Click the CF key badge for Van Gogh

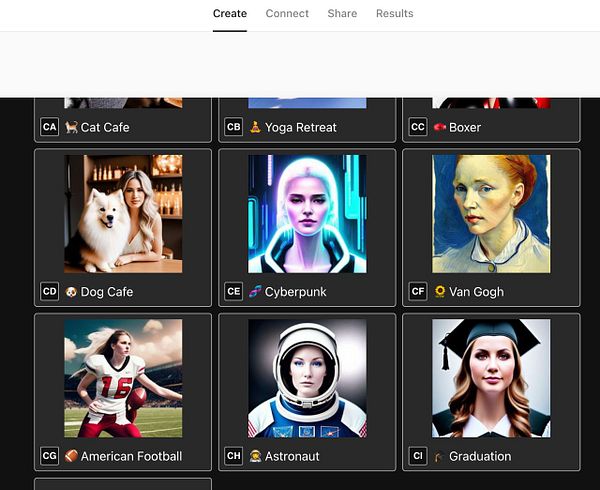(x=418, y=291)
